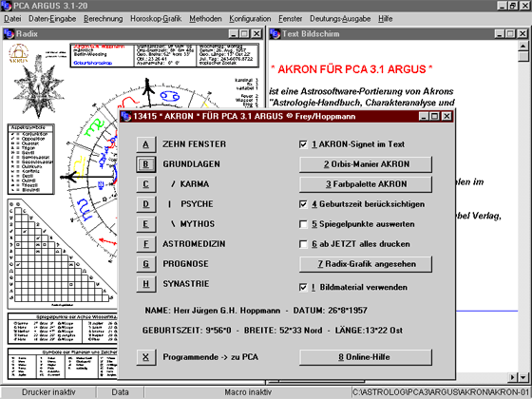Click the red AKRON FÜR PCA 3.1 ARGUS heading
The image size is (532, 399).
tap(351, 69)
